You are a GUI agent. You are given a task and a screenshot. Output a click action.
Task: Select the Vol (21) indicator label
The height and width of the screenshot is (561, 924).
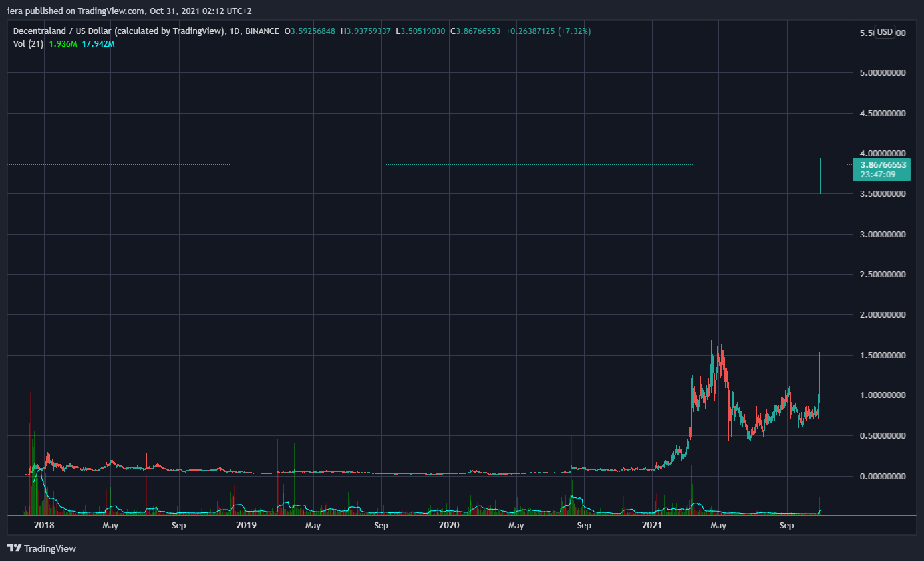pyautogui.click(x=28, y=43)
